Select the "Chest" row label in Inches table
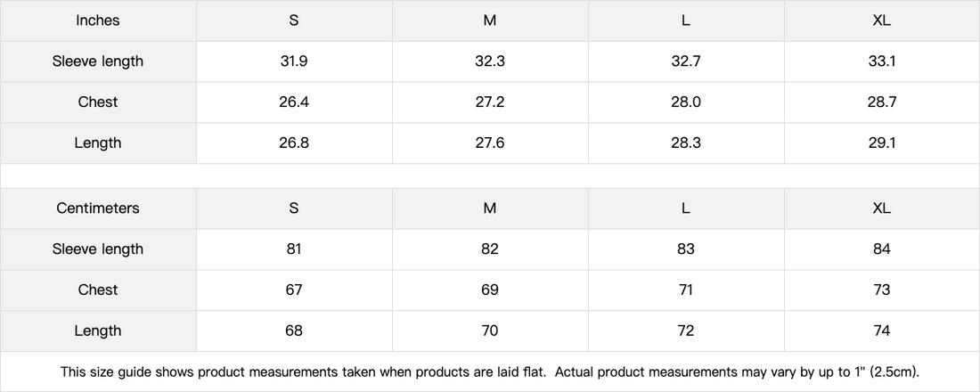 (98, 102)
